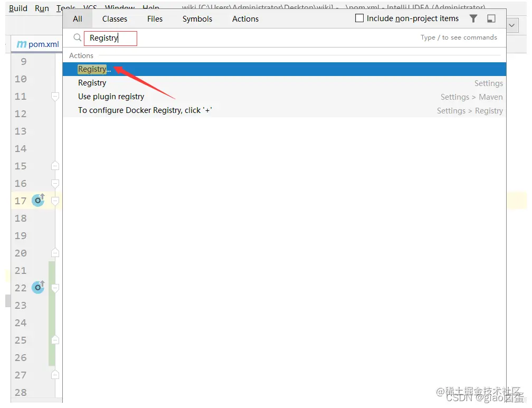Open the toolbar dropdown arrow beside the popup
The width and height of the screenshot is (532, 408).
coord(512,25)
